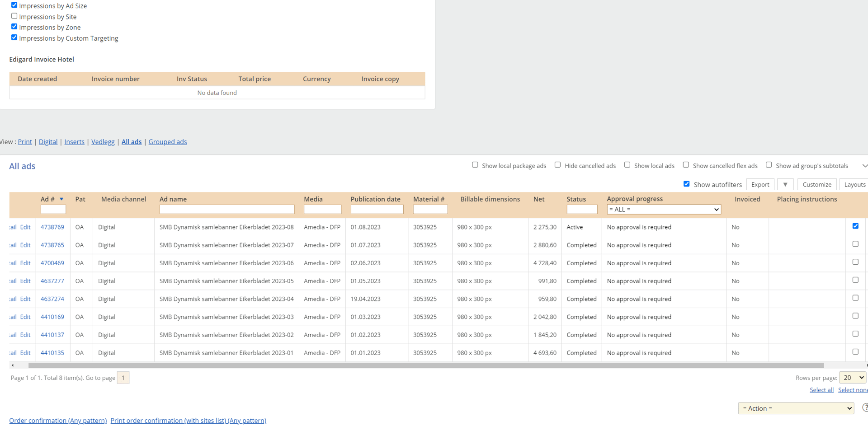Switch to Inserts view
868x426 pixels.
[x=74, y=142]
